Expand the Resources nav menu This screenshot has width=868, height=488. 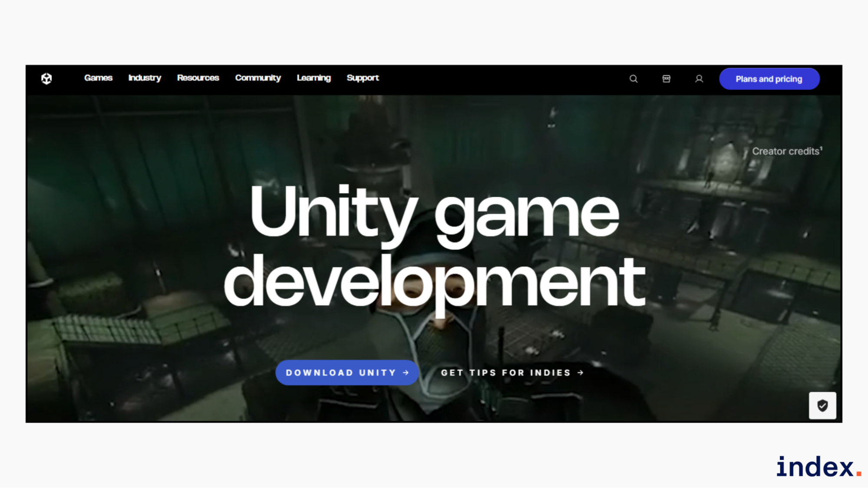coord(198,78)
